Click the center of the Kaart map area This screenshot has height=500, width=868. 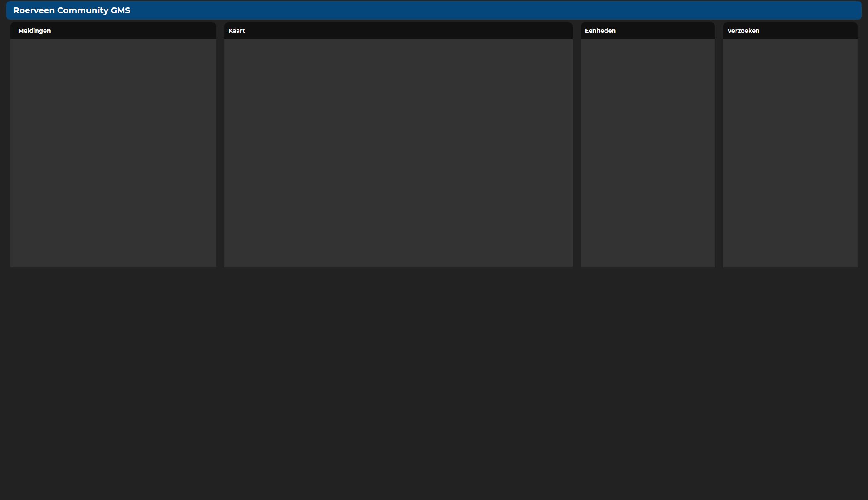coord(398,153)
